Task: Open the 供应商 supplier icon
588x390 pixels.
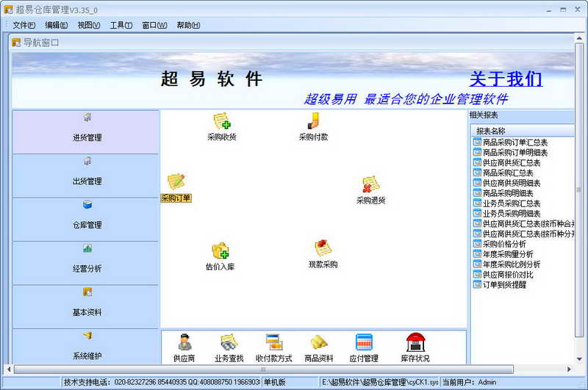Action: point(184,343)
